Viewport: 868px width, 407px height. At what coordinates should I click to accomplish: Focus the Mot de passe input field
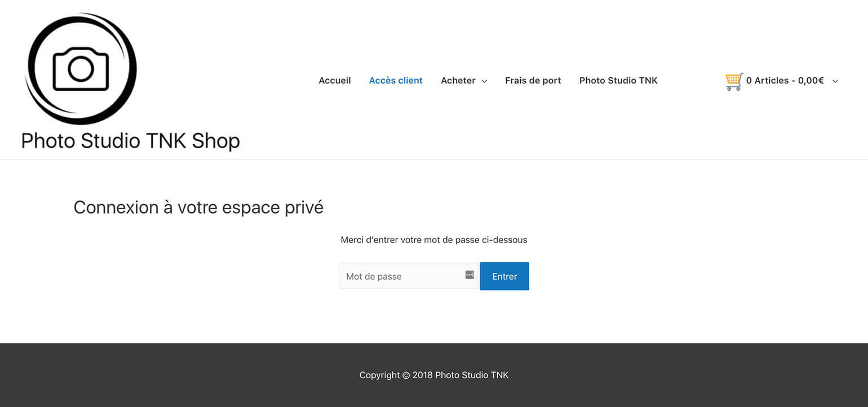click(400, 276)
